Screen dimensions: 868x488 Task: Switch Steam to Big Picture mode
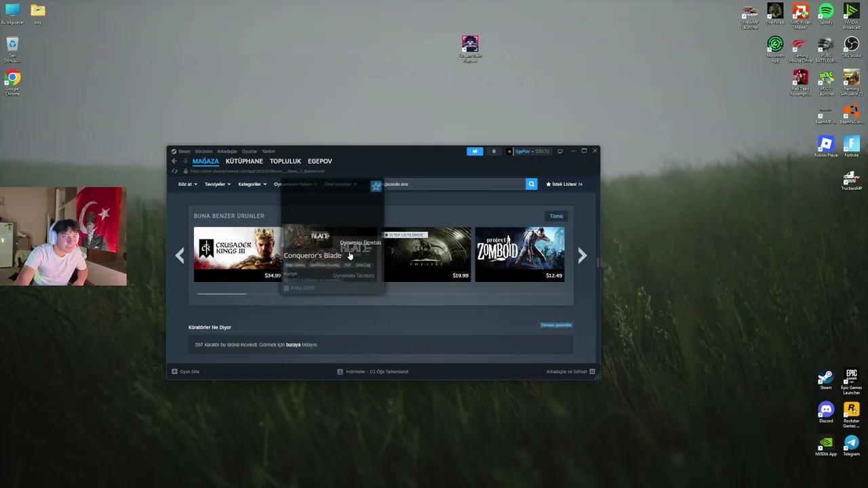[559, 151]
